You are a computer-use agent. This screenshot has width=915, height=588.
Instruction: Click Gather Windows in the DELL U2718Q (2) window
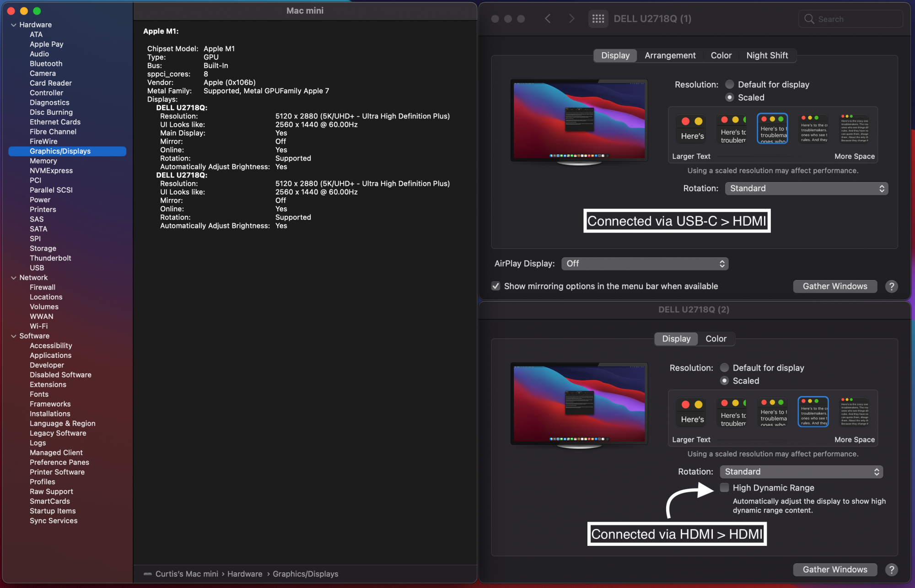[x=834, y=570]
